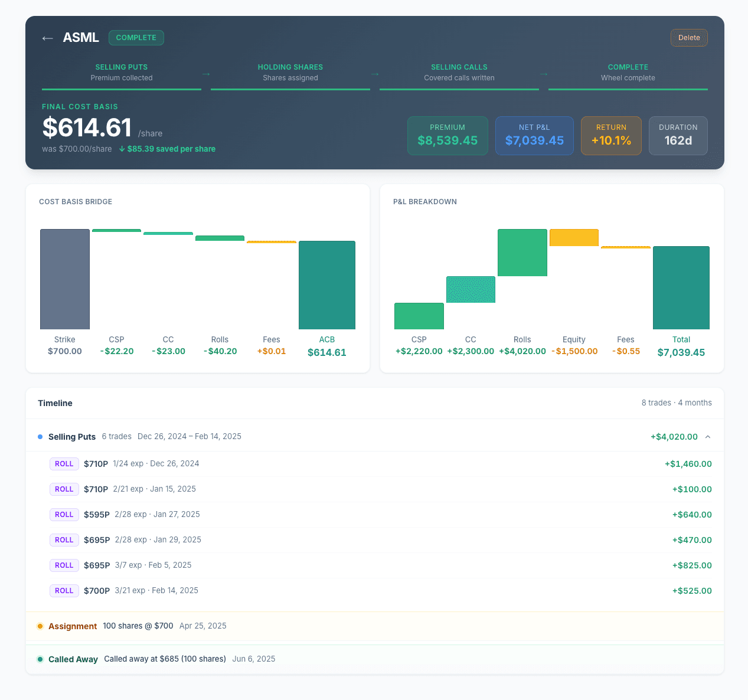Click the Premium $8,539.45 stat card
Viewport: 748px width, 700px height.
448,136
